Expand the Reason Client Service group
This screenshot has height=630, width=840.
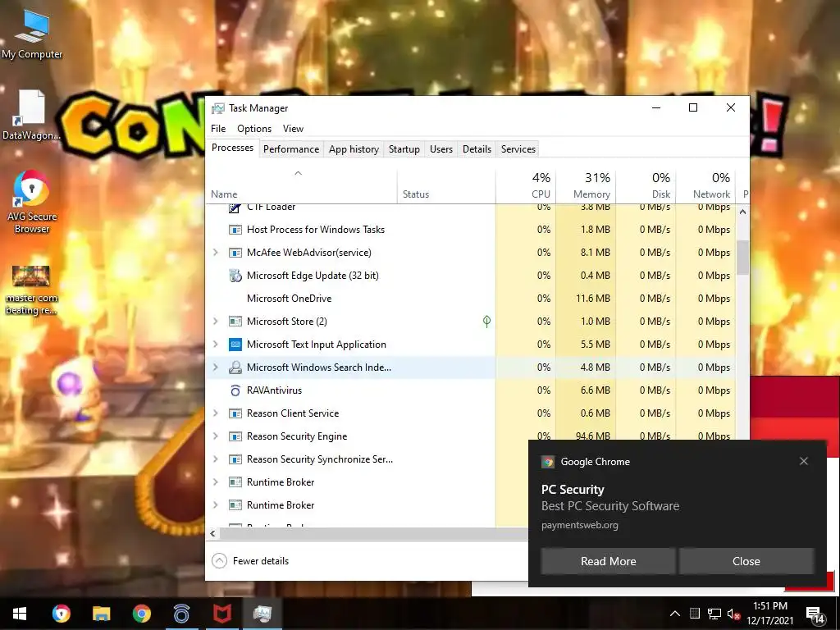tap(216, 413)
